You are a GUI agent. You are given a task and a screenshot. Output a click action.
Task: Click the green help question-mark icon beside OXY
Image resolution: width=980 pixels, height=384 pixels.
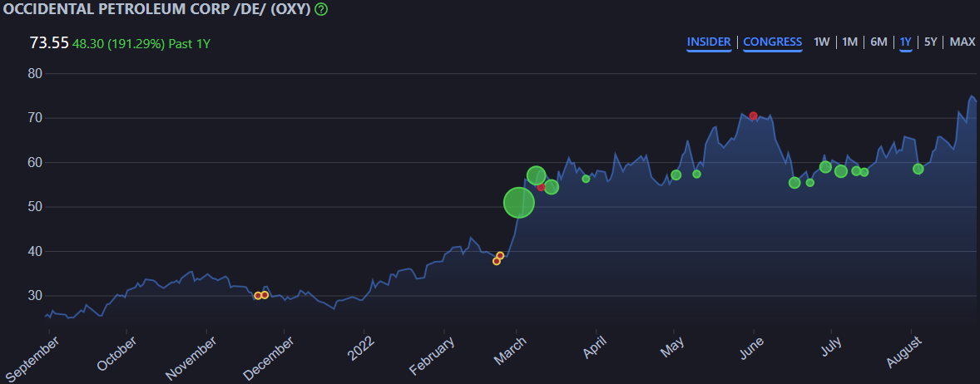pyautogui.click(x=321, y=9)
